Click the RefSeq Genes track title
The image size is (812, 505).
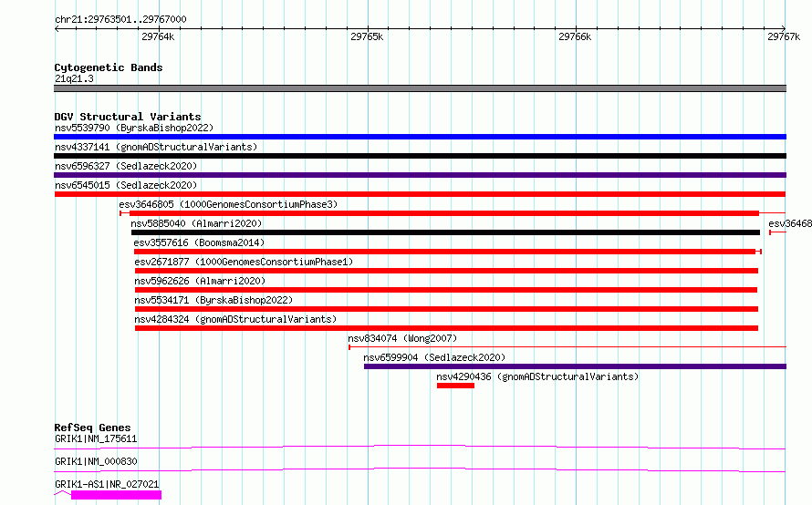[x=92, y=428]
